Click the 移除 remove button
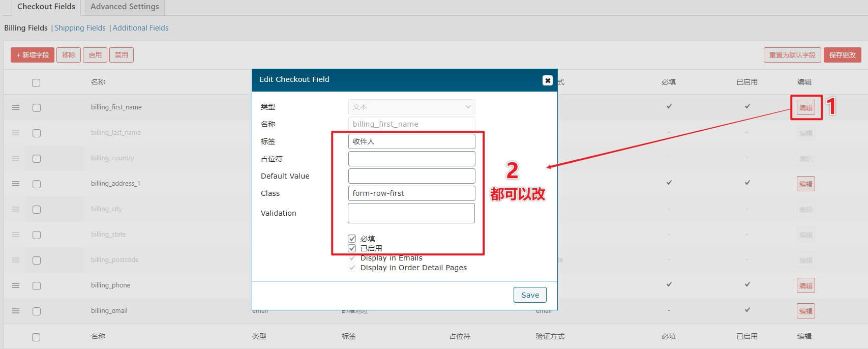868x349 pixels. point(69,55)
